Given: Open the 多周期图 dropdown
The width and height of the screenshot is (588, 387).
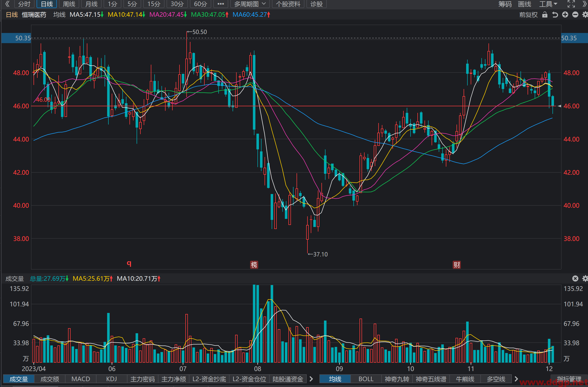Looking at the screenshot, I should pyautogui.click(x=250, y=4).
